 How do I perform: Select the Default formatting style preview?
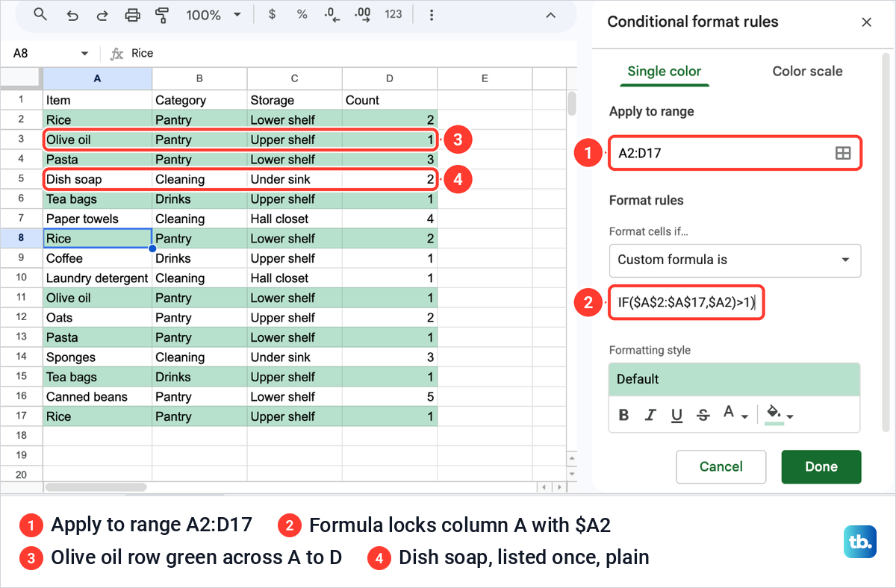[x=735, y=379]
